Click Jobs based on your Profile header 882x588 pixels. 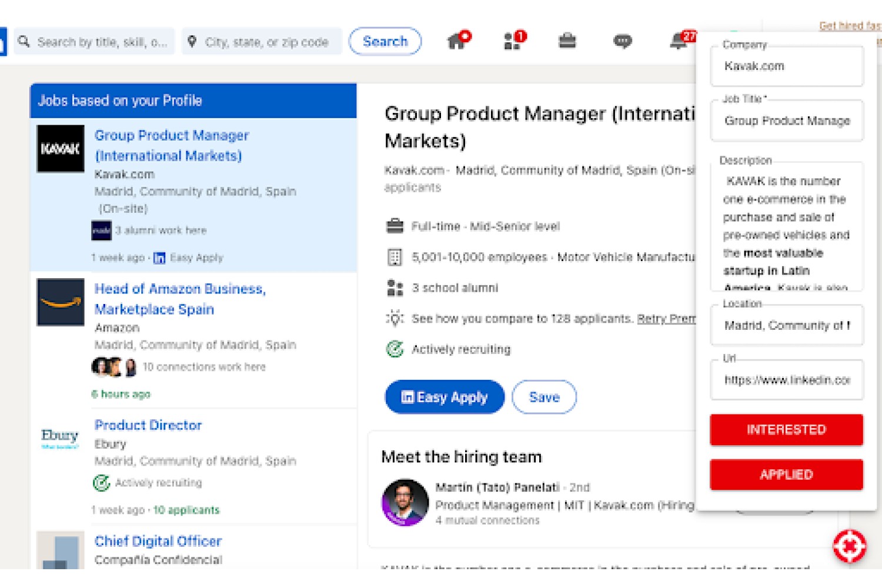[x=193, y=101]
